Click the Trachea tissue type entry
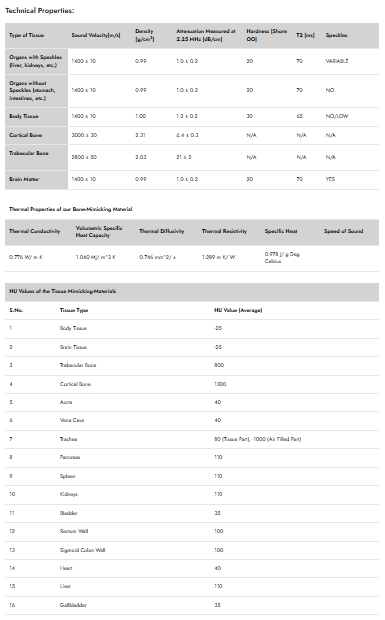 tap(68, 439)
